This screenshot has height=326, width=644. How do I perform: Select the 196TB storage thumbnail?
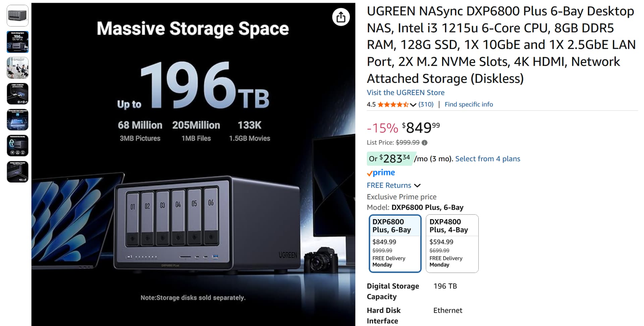click(x=18, y=42)
